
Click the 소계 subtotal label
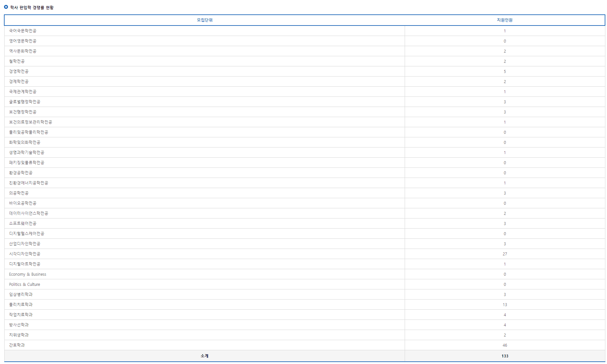[205, 356]
